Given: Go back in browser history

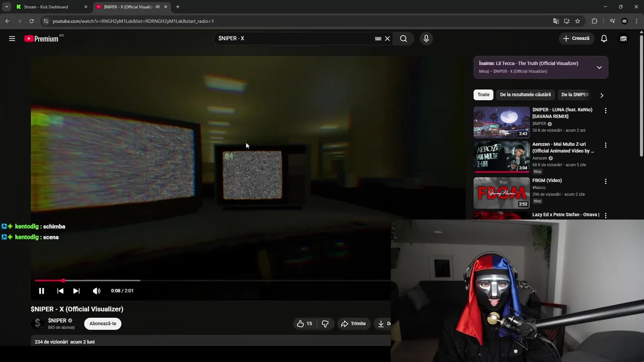Looking at the screenshot, I should tap(7, 21).
